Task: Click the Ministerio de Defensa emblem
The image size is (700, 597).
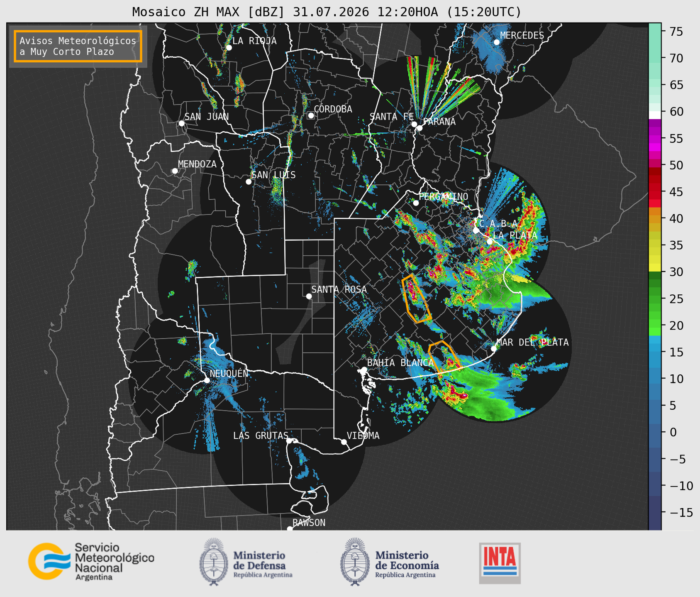Action: (x=213, y=561)
